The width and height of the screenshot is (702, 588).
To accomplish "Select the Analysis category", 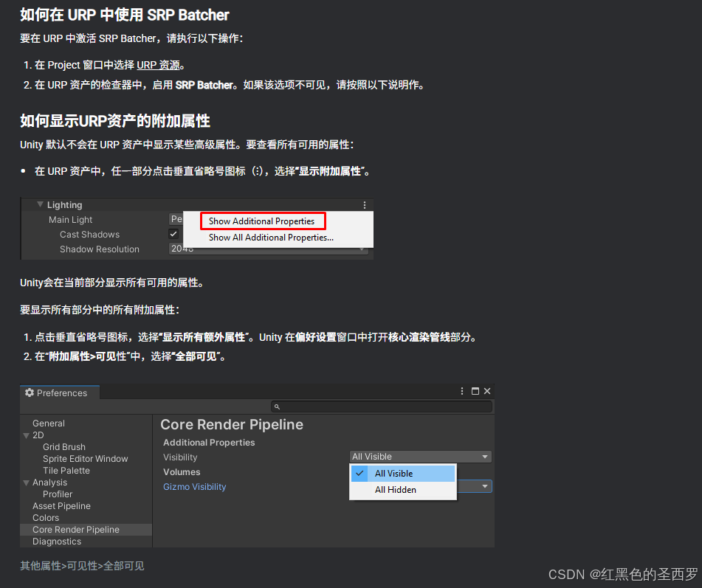I will coord(49,482).
